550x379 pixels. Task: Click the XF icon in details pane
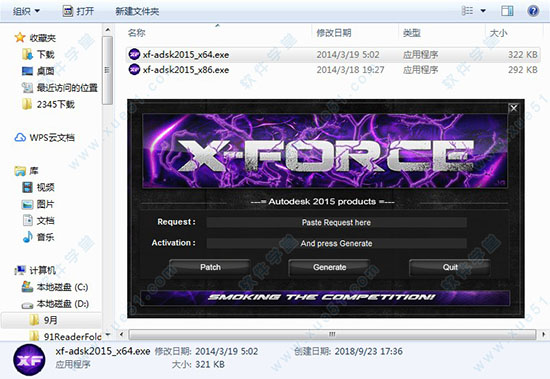pos(29,360)
